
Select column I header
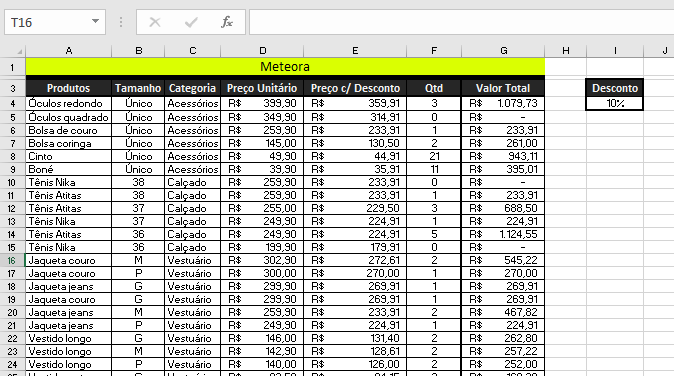click(615, 51)
